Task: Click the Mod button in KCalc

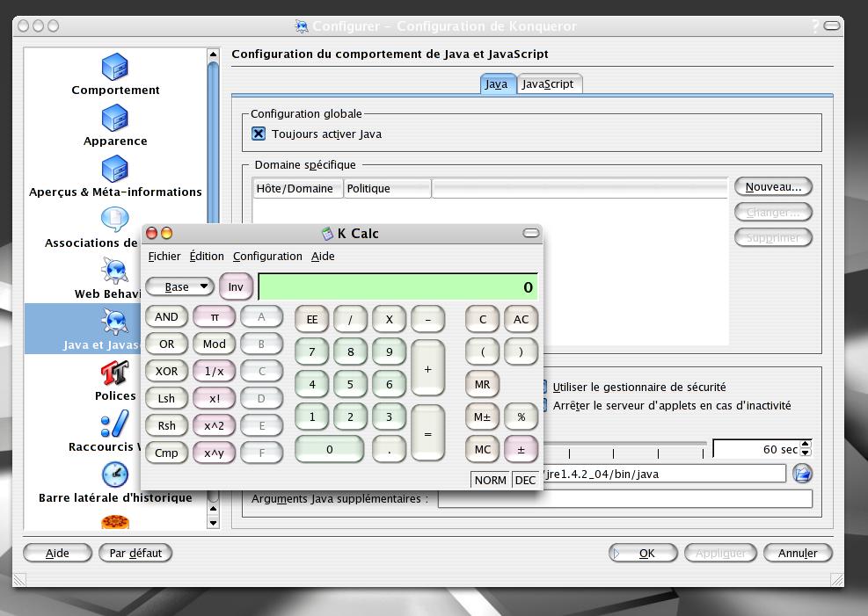Action: click(x=215, y=344)
